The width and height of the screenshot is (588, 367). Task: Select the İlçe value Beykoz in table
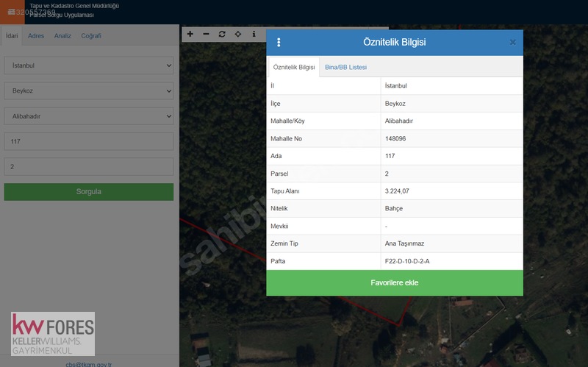(395, 104)
